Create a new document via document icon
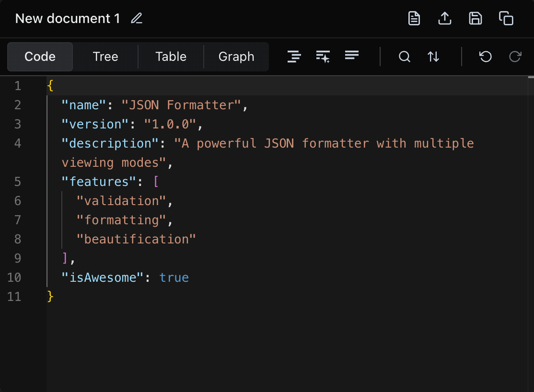Screen dimensions: 534x392 click(x=413, y=18)
